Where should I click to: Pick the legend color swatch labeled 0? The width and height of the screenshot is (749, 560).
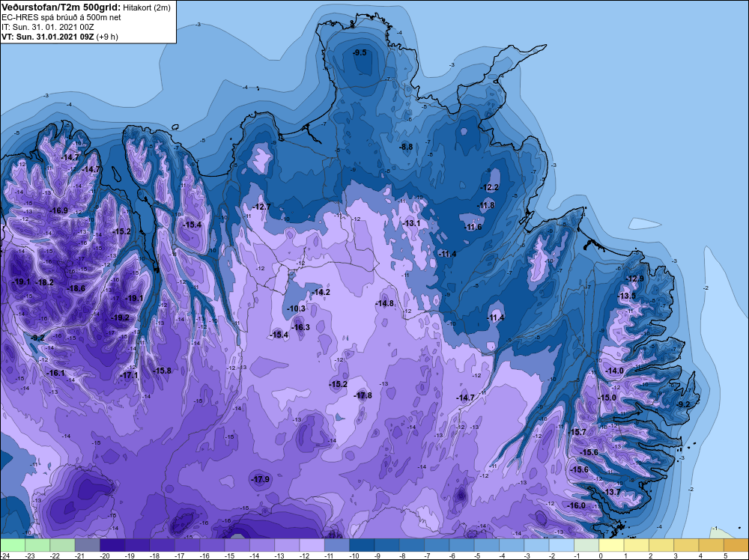pos(611,545)
